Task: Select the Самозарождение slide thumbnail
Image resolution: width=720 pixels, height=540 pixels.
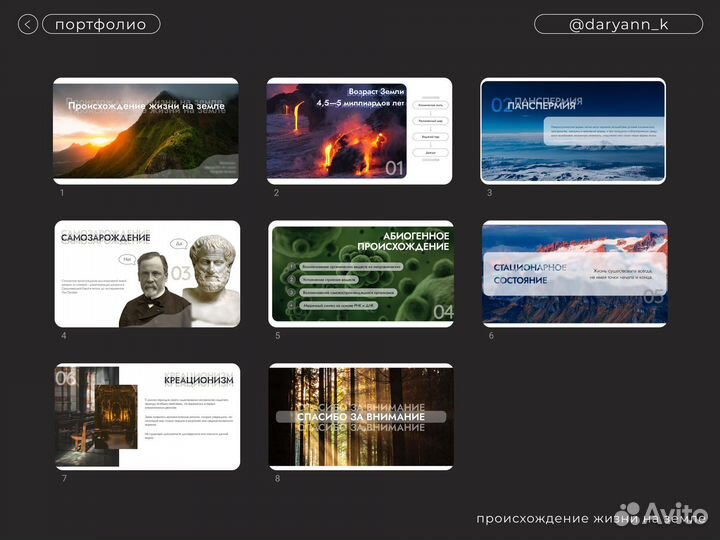Action: (x=146, y=273)
